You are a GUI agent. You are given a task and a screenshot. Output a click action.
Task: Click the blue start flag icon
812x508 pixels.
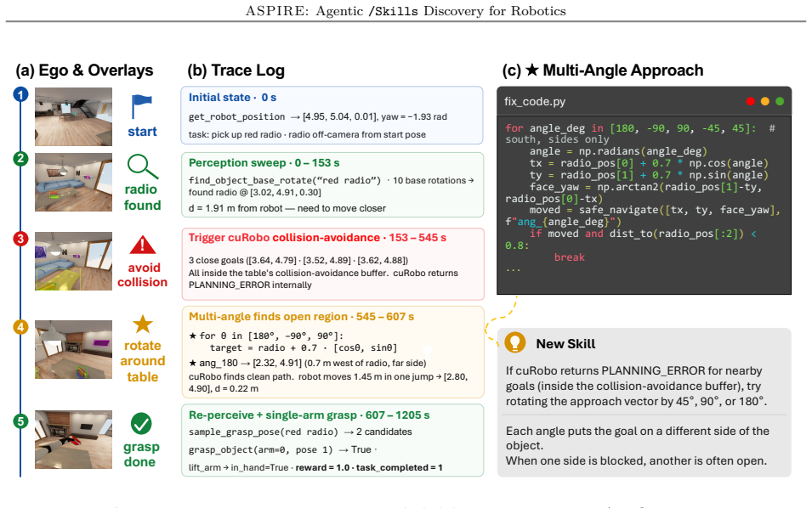coord(141,107)
